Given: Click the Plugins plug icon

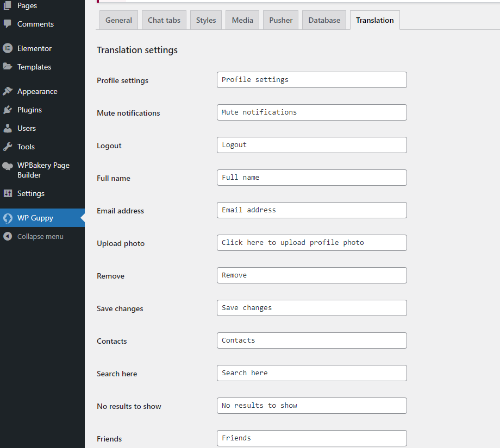Looking at the screenshot, I should click(8, 110).
